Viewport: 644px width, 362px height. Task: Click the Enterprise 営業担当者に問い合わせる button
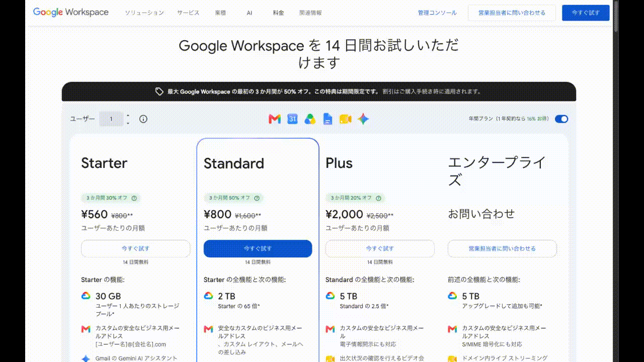pos(502,248)
